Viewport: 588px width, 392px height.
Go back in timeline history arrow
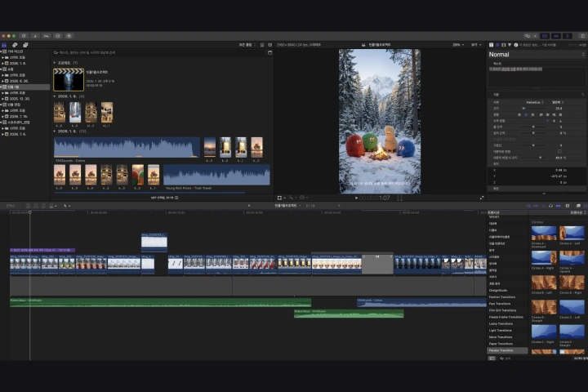click(249, 206)
